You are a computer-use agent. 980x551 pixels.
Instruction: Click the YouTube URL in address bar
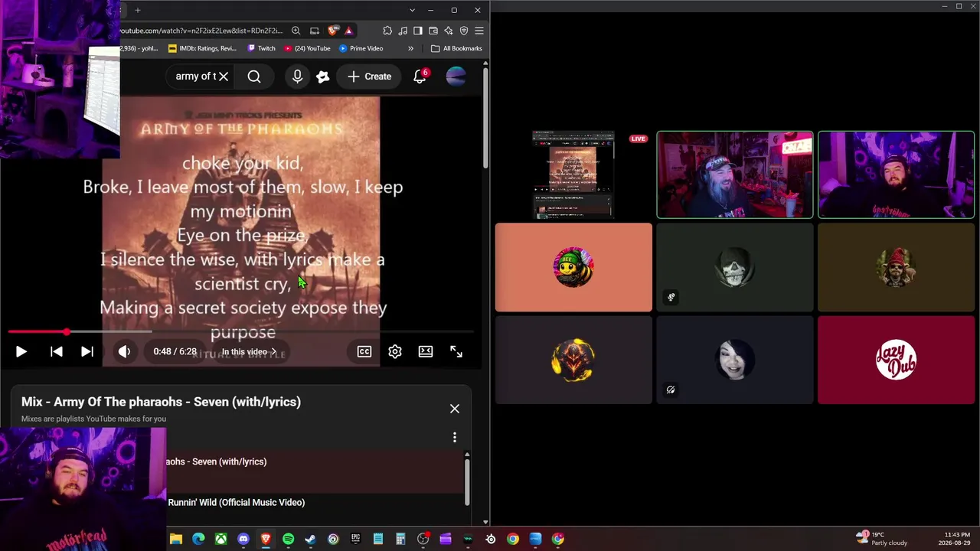201,31
